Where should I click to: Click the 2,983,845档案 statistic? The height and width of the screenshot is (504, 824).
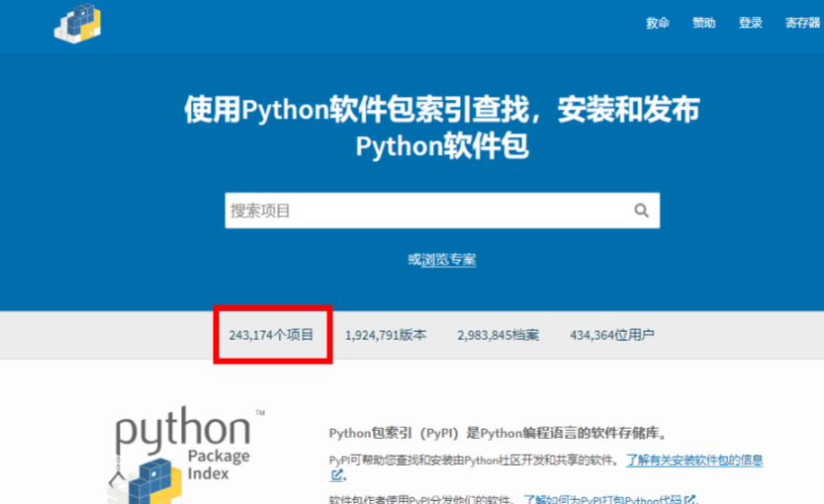pyautogui.click(x=499, y=335)
